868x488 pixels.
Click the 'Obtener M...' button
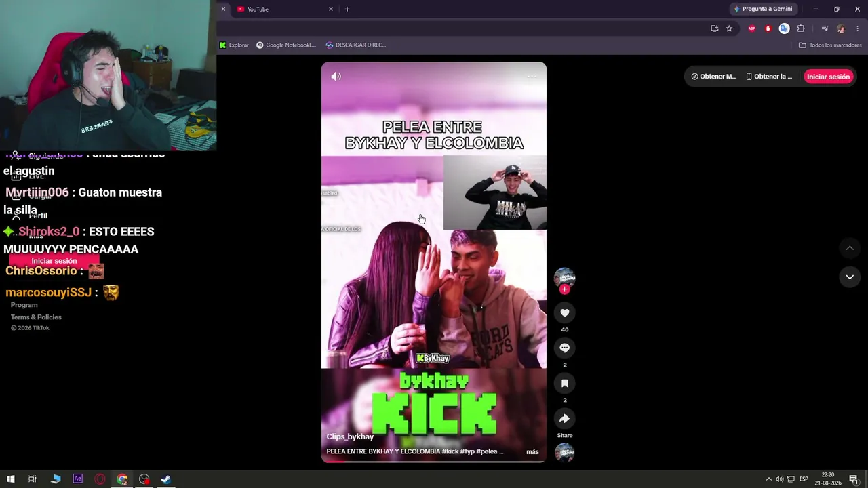coord(713,77)
